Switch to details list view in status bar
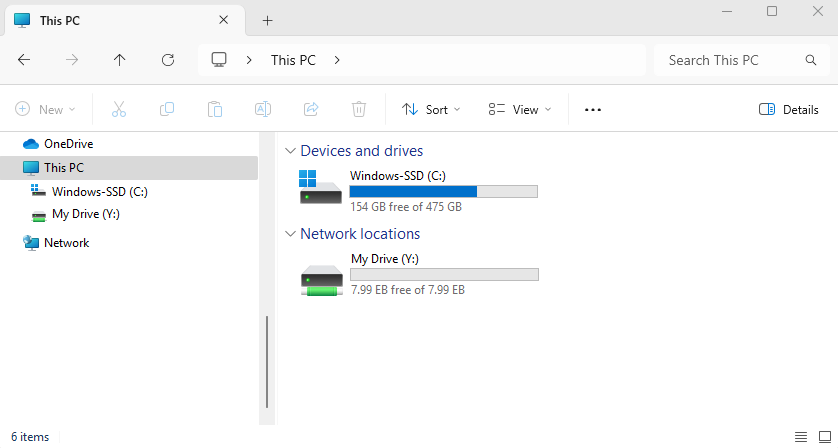The height and width of the screenshot is (448, 838). click(x=801, y=437)
